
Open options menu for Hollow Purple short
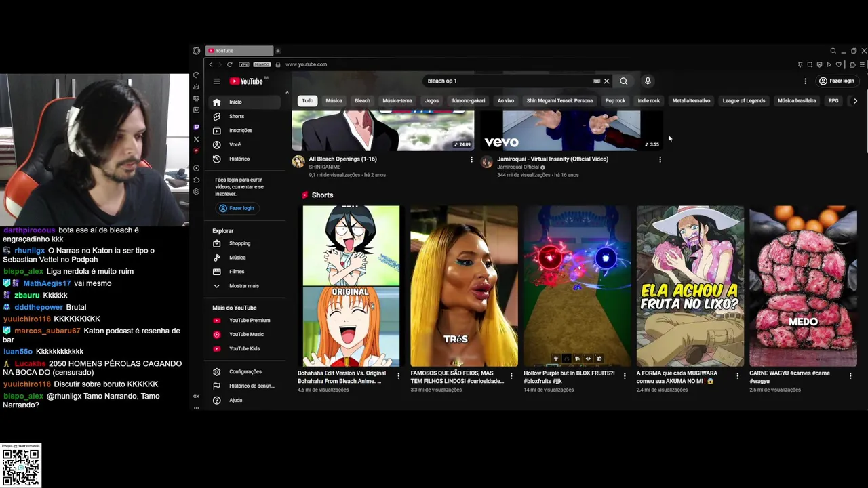pyautogui.click(x=625, y=376)
